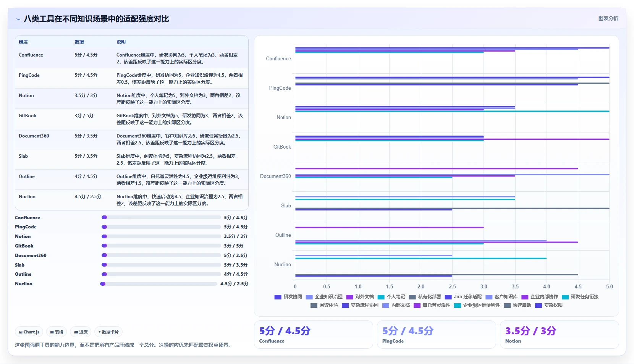The height and width of the screenshot is (364, 634).
Task: Click the 企业级运维便利性 legend entry
Action: click(x=477, y=305)
